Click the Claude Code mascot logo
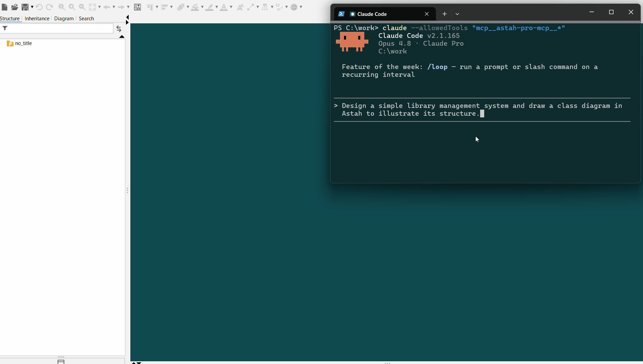The width and height of the screenshot is (643, 364). click(x=352, y=42)
